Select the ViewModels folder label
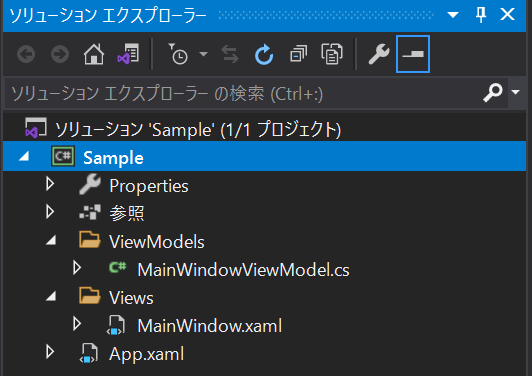 (157, 242)
